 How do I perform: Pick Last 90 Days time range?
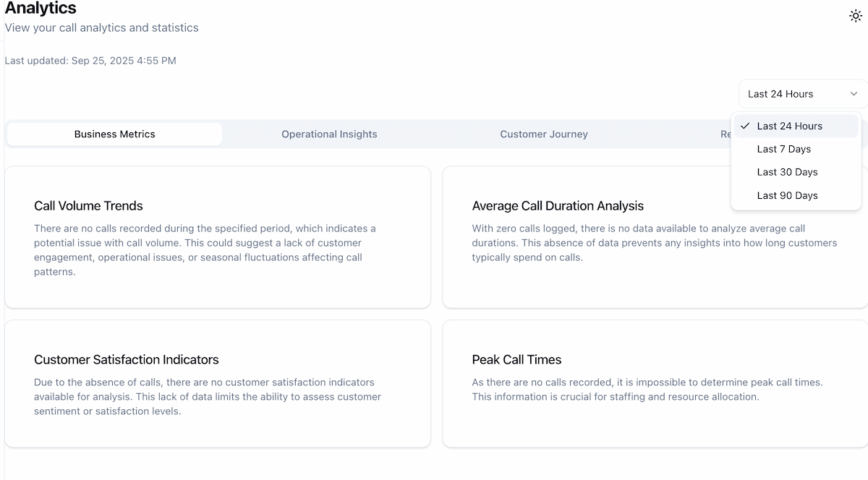pos(787,195)
